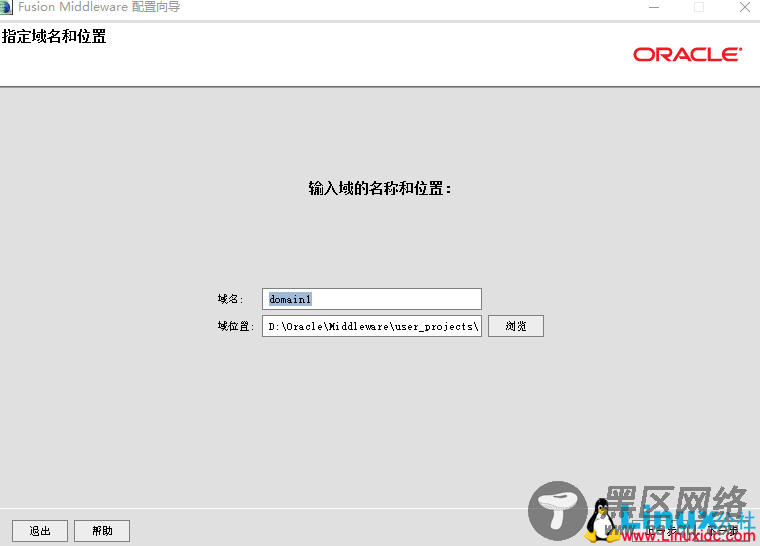
Task: Click the ORACLE logo
Action: pos(687,54)
